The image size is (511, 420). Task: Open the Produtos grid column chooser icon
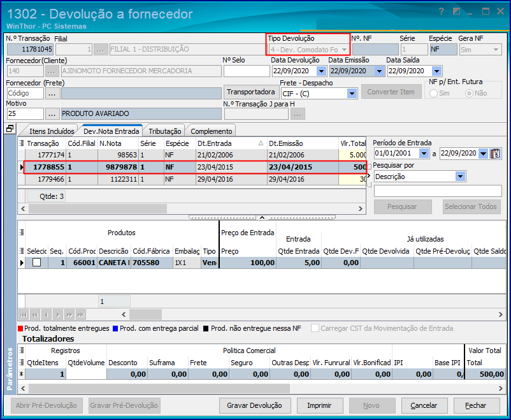pos(21,233)
